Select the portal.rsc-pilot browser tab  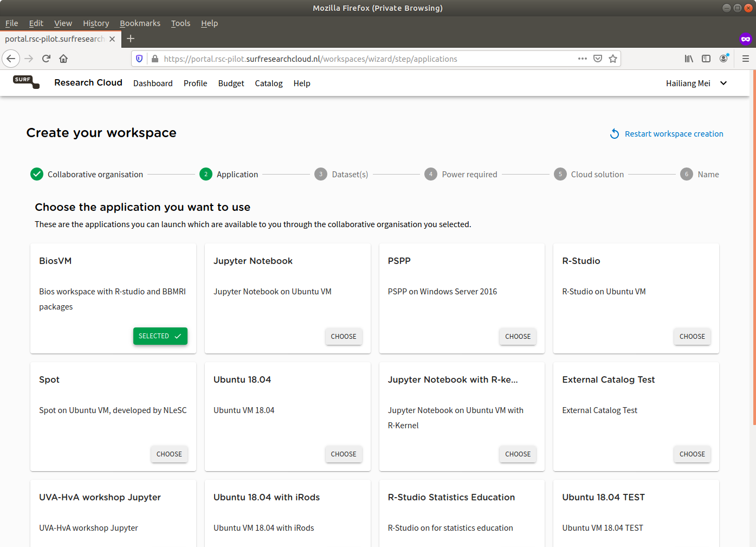coord(60,39)
